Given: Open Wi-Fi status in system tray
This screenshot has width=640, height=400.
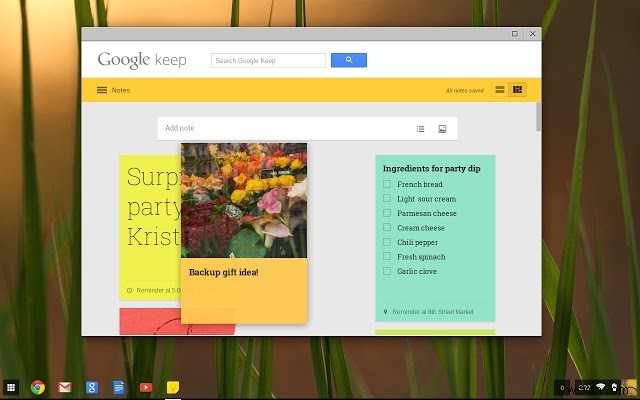Looking at the screenshot, I should [x=600, y=387].
